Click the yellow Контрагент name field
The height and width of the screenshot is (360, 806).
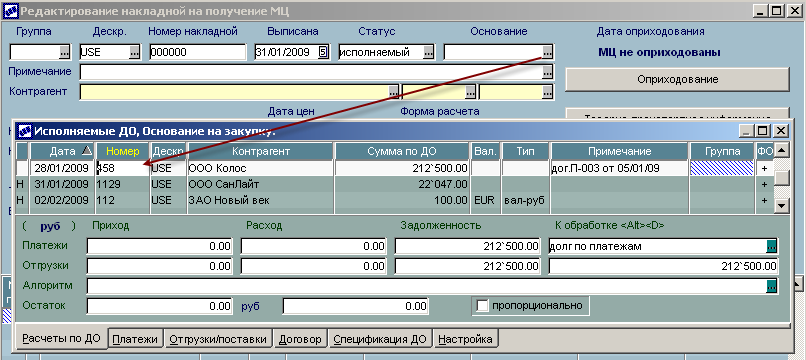click(x=234, y=92)
